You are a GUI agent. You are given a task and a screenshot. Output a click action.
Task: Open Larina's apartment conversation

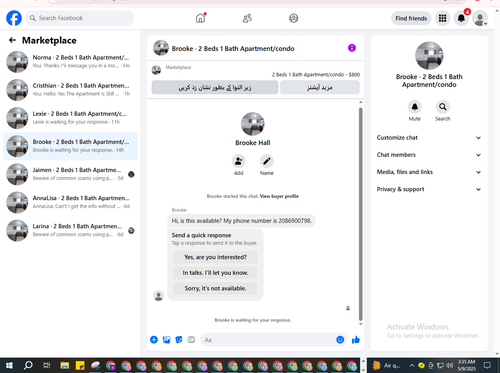click(70, 230)
